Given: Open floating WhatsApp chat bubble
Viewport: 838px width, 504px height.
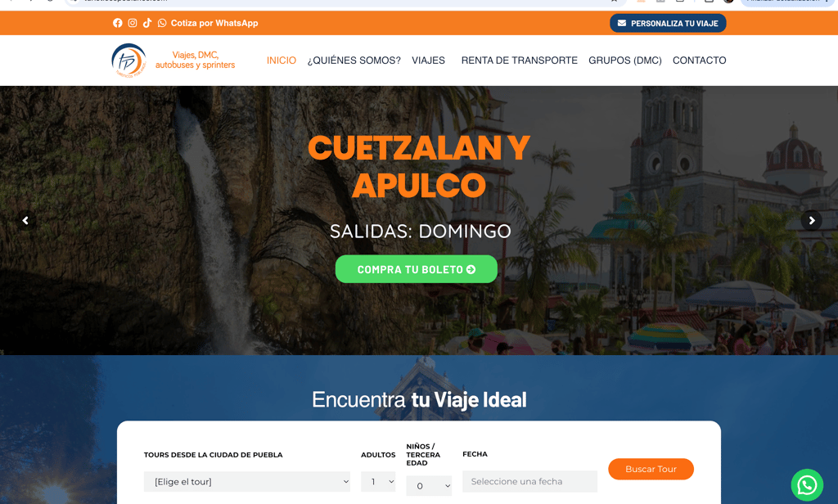Looking at the screenshot, I should pos(807,484).
